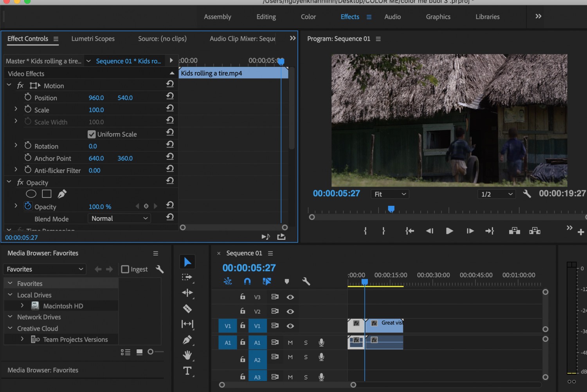
Task: Switch to the Audio workspace
Action: coord(393,17)
